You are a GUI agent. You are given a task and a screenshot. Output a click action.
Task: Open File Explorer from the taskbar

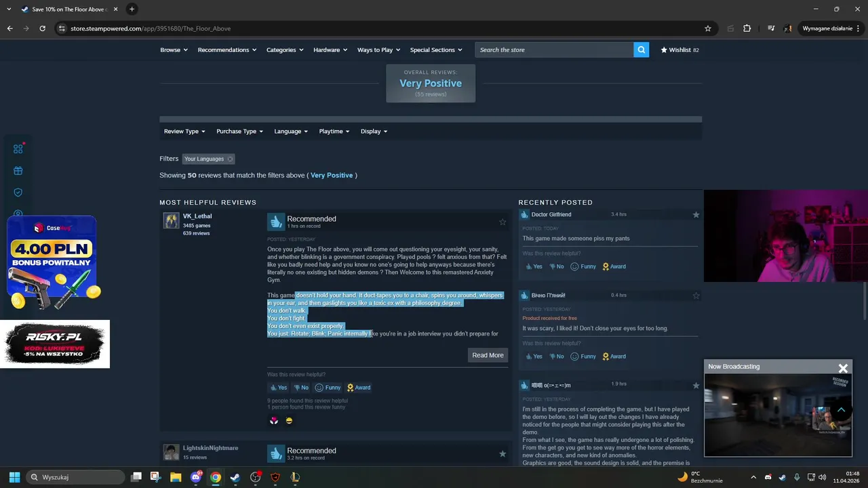[176, 477]
